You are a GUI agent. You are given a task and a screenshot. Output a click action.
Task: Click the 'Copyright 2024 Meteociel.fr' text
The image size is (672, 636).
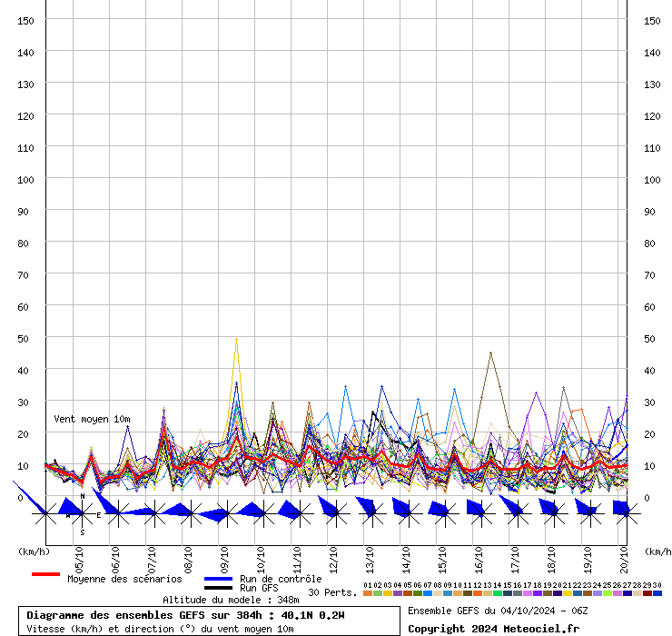493,629
